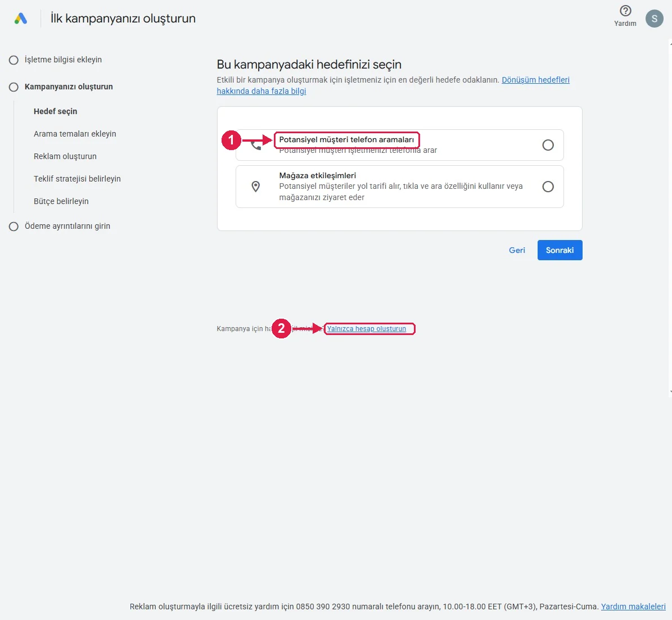
Task: Select the Hedef seçin sub-step
Action: tap(55, 111)
